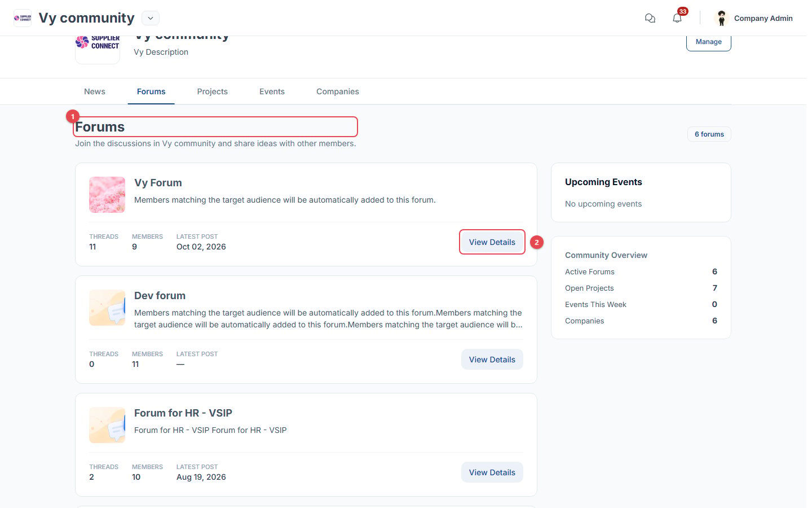
Task: Click the Join the discussions subtitle text
Action: [x=215, y=143]
